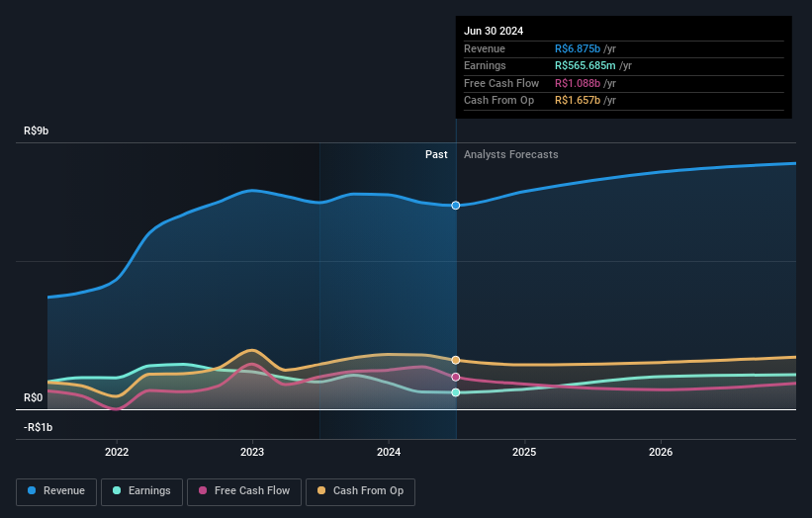Click the 2023 x-axis label
The height and width of the screenshot is (518, 812).
252,452
